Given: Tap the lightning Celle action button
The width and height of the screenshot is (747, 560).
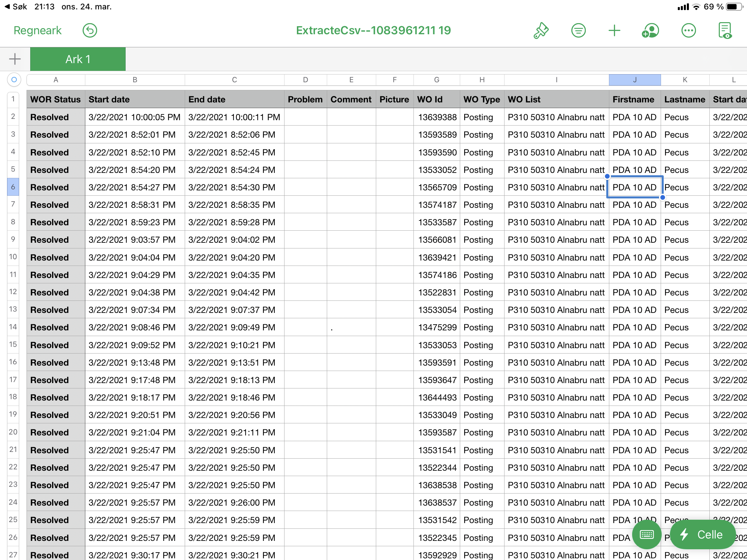Looking at the screenshot, I should click(702, 534).
